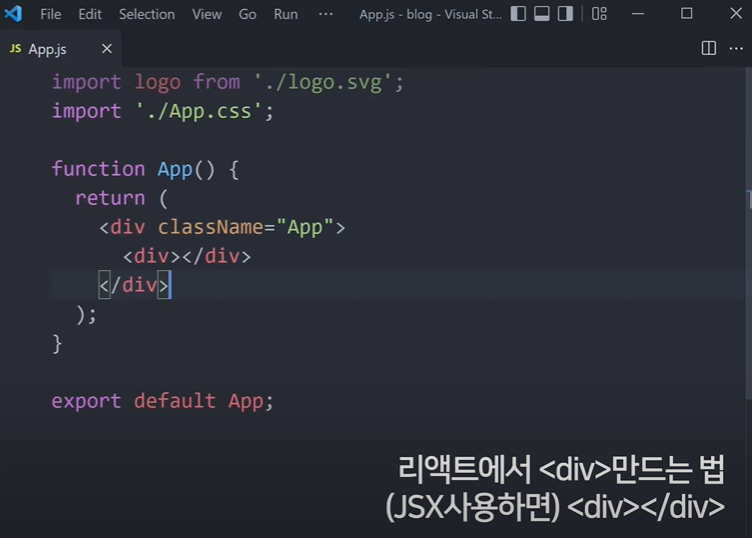Open the Selection menu

147,14
